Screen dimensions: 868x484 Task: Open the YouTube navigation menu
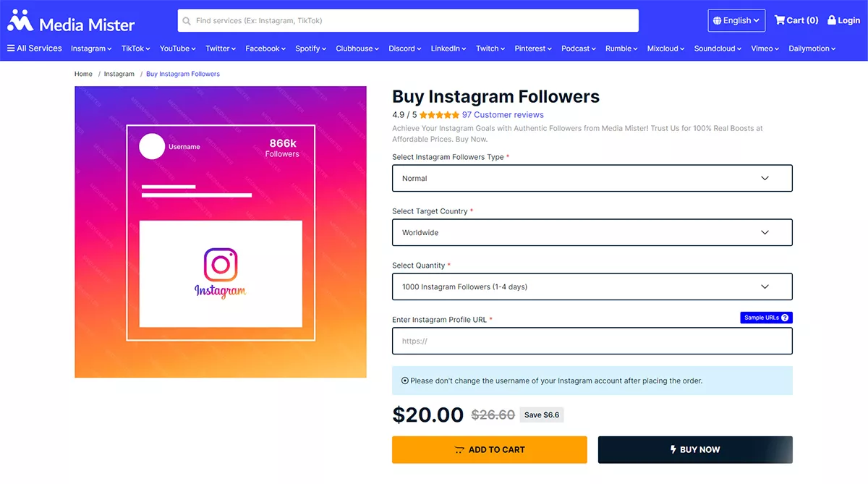[x=177, y=48]
